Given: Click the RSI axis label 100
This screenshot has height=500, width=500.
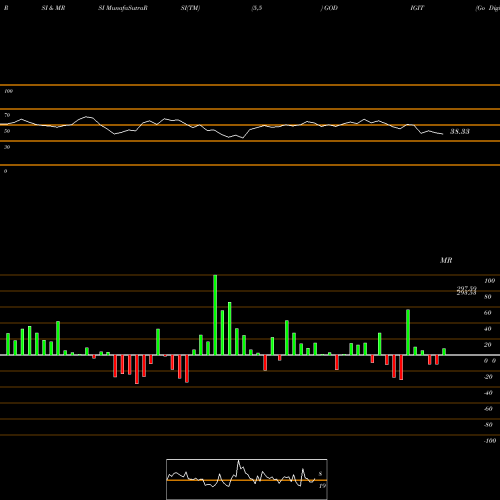Looking at the screenshot, I should pyautogui.click(x=9, y=91).
